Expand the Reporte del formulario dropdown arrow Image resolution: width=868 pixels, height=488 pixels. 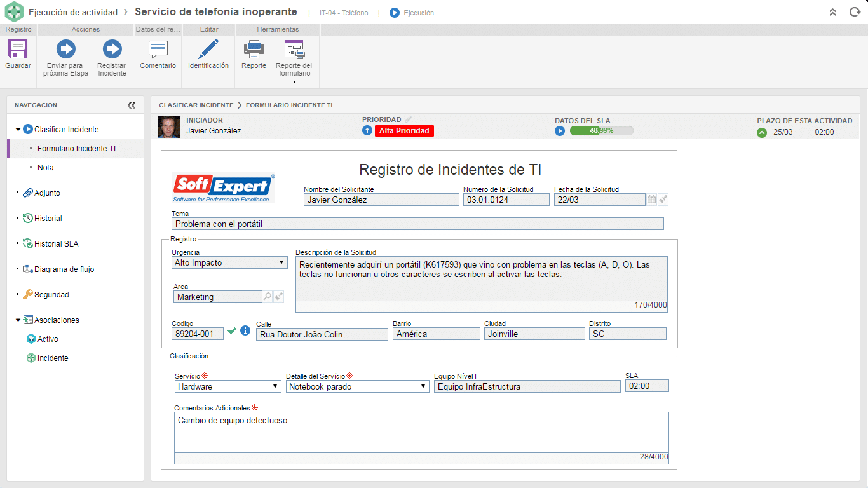[294, 81]
